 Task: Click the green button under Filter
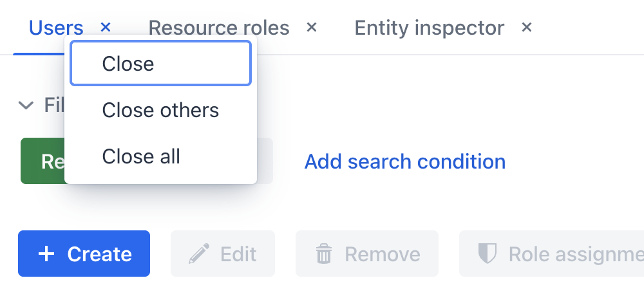pyautogui.click(x=43, y=161)
